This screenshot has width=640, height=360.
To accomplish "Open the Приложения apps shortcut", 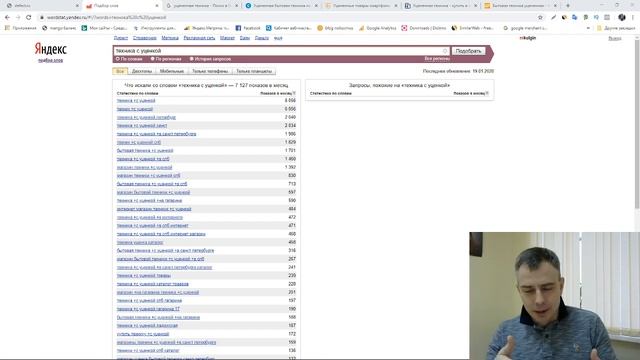I will coord(20,28).
